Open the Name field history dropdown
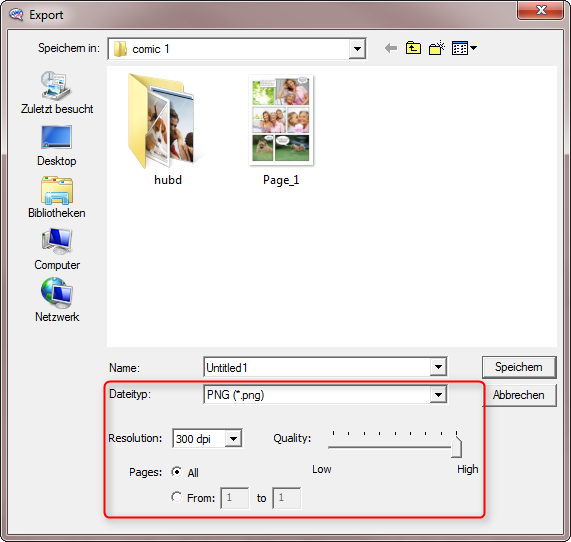Viewport: 571px width, 542px height. point(438,367)
